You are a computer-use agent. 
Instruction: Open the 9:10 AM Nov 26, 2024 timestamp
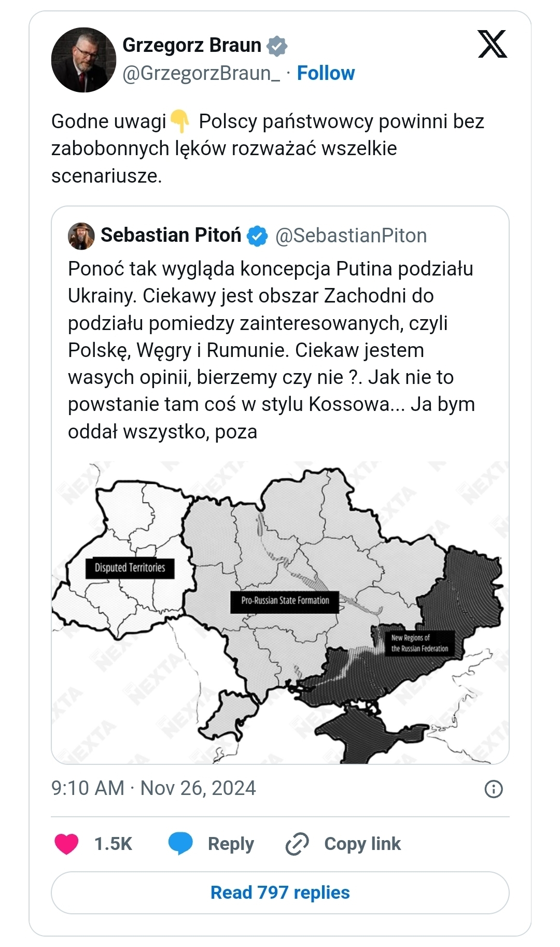coord(153,788)
